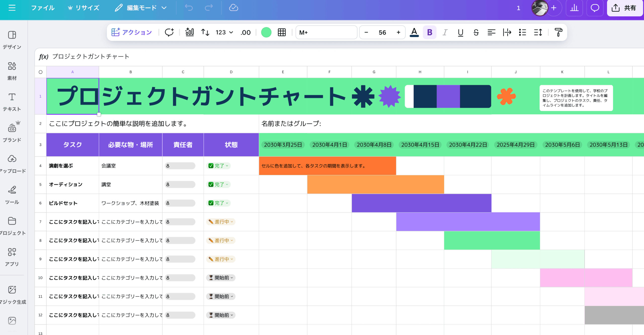Toggle italic formatting
The height and width of the screenshot is (335, 644).
(445, 32)
